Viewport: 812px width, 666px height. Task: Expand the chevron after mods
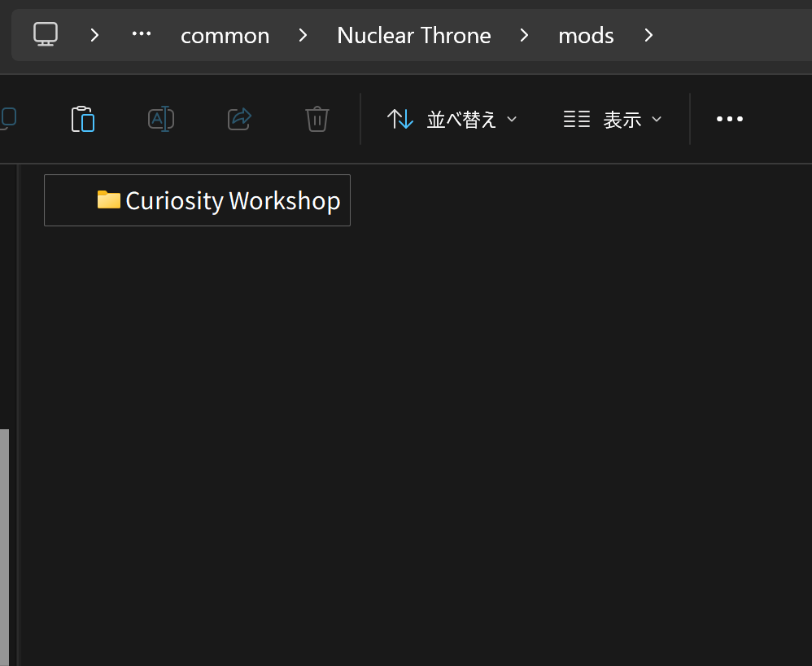pyautogui.click(x=648, y=35)
